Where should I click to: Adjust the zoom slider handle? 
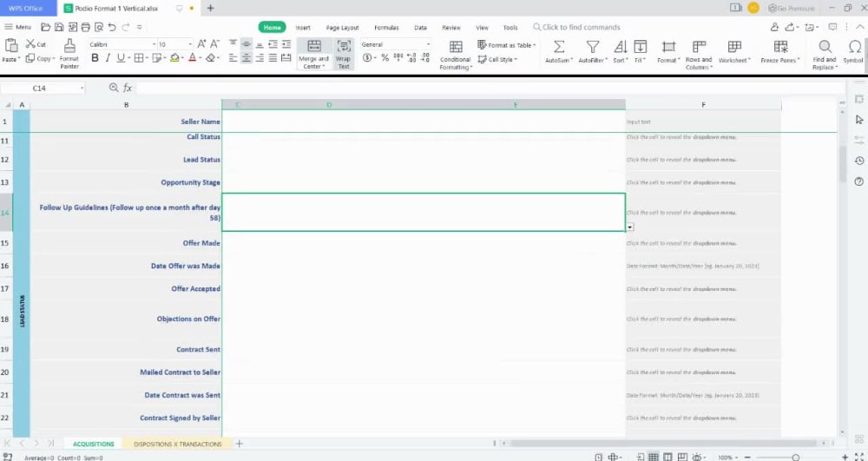point(795,458)
